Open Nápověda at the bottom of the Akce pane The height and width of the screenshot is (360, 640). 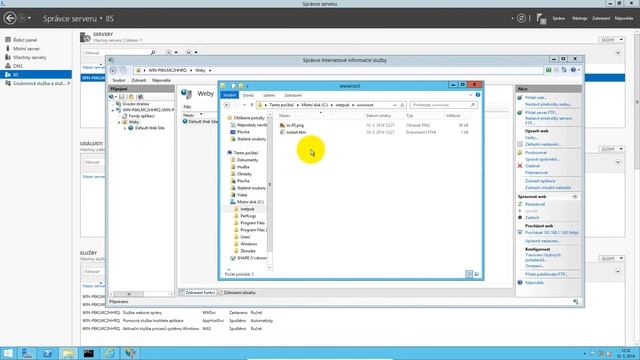pos(534,282)
